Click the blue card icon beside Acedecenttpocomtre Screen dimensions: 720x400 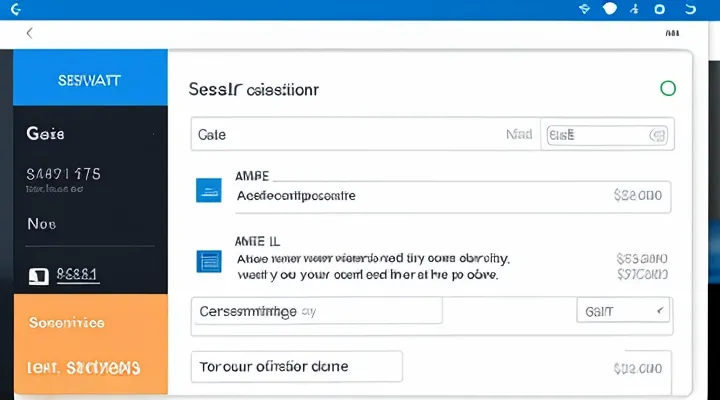209,188
